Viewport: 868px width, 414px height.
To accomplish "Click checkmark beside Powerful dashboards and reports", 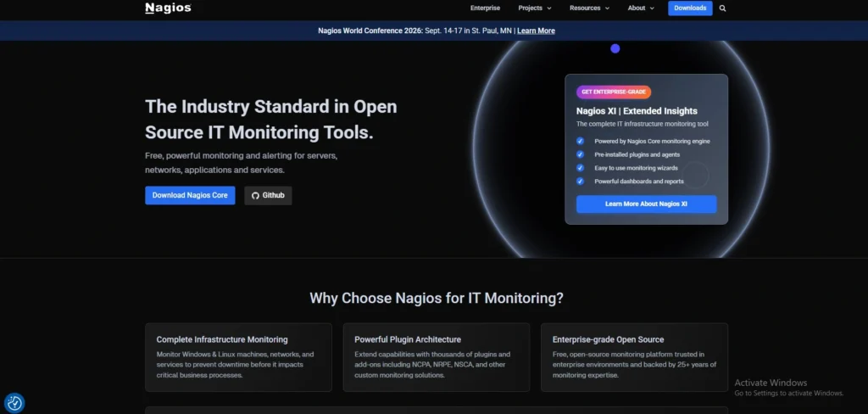I will (x=580, y=182).
